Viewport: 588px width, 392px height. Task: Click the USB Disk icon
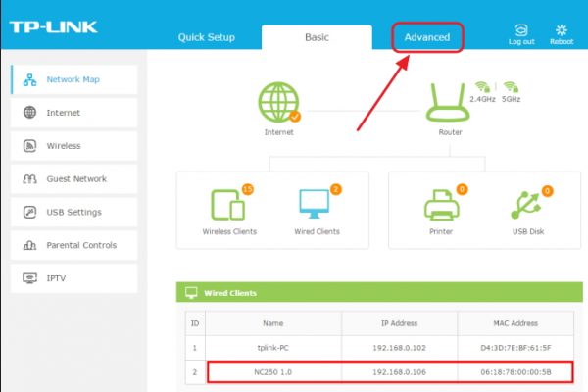[525, 205]
